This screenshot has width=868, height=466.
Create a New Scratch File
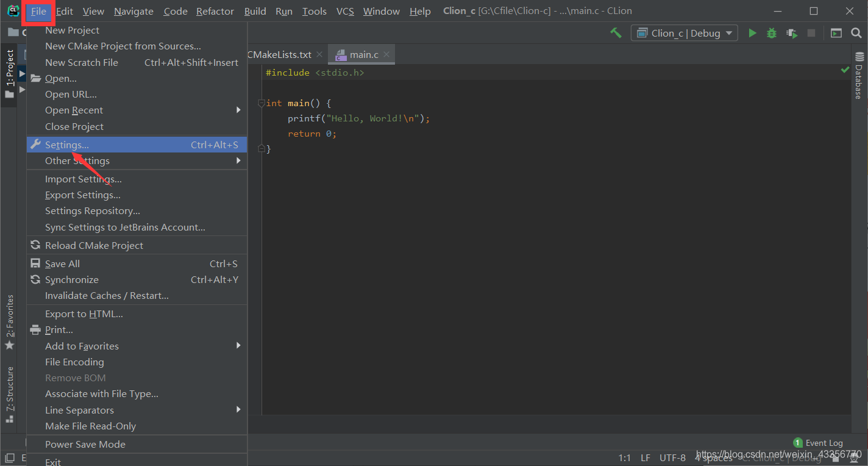tap(137, 62)
